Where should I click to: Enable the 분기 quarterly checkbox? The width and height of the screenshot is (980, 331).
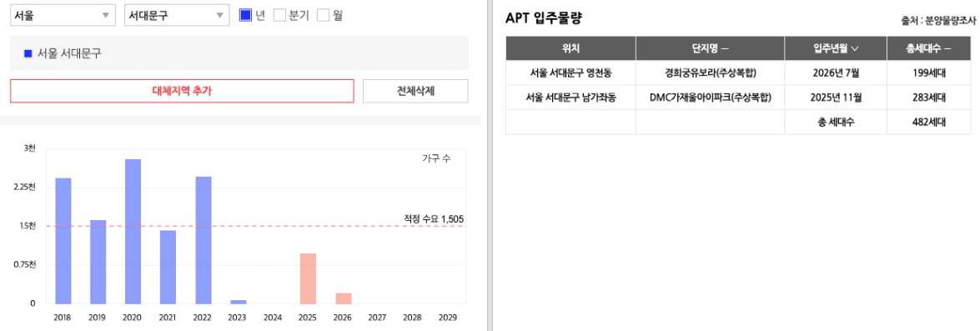coord(279,15)
